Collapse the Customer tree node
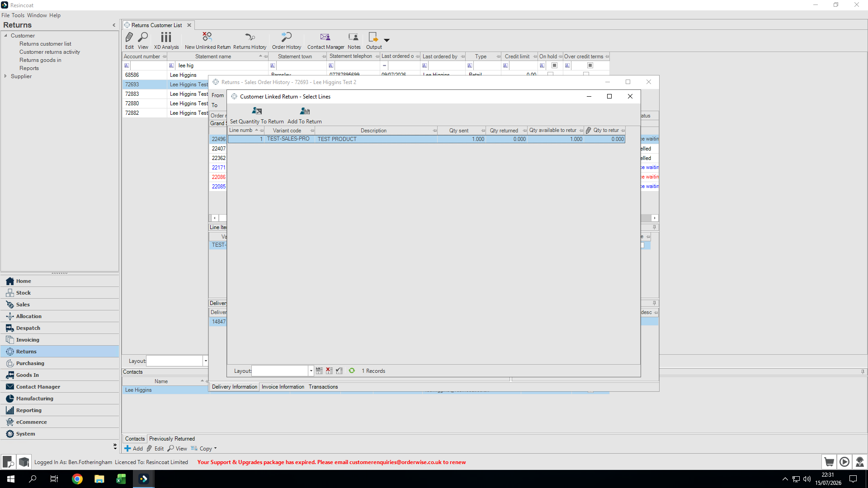 pos(5,36)
